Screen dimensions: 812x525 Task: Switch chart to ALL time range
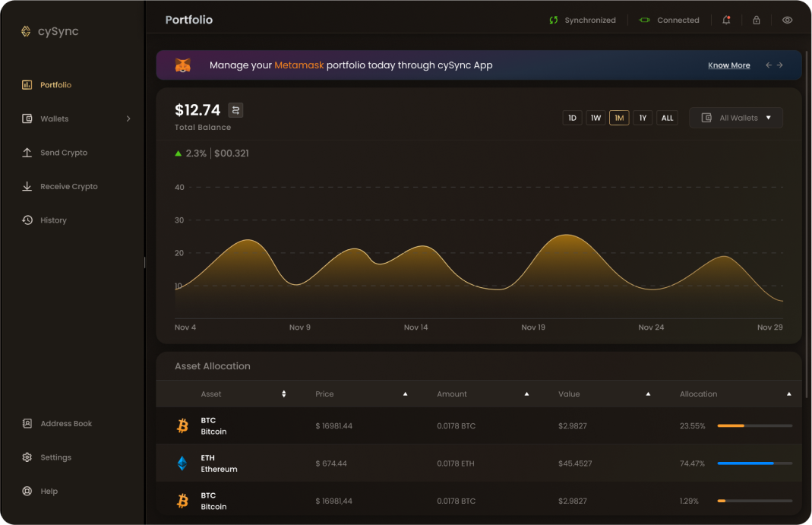(x=667, y=118)
